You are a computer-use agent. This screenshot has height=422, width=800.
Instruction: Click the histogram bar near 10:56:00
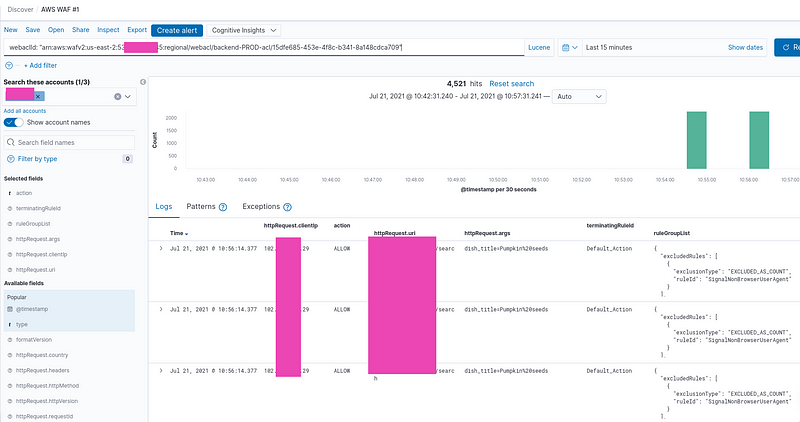759,140
